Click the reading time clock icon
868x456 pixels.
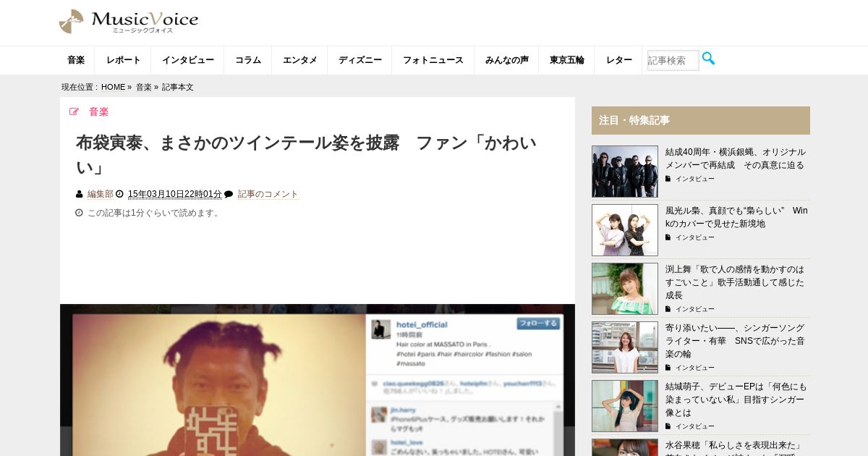80,213
